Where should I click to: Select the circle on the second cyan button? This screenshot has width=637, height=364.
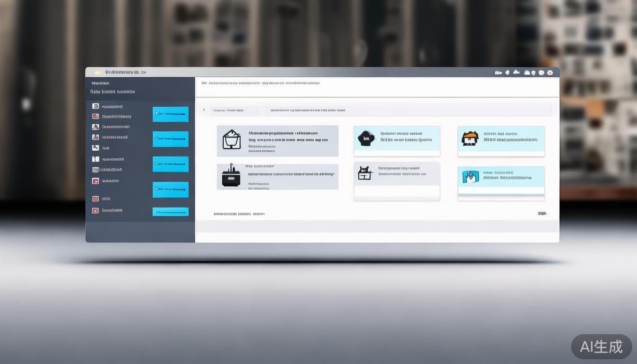pos(158,139)
